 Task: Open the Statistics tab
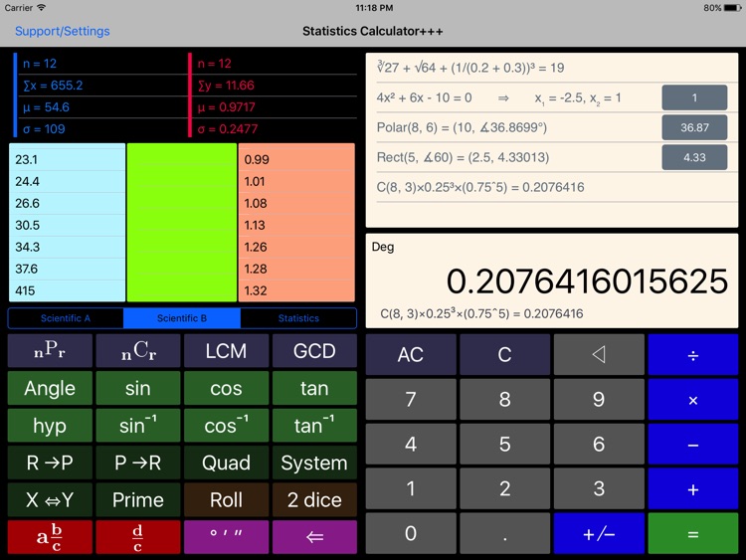pos(298,318)
